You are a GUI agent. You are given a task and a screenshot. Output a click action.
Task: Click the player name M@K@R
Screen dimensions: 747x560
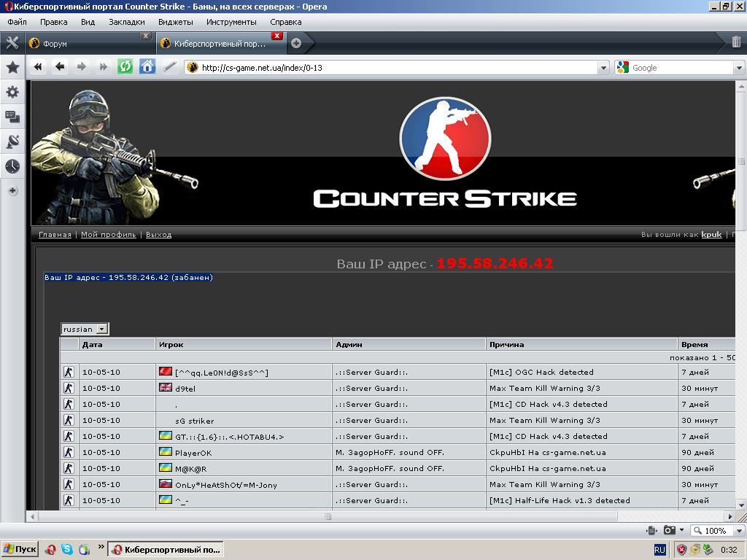tap(190, 469)
